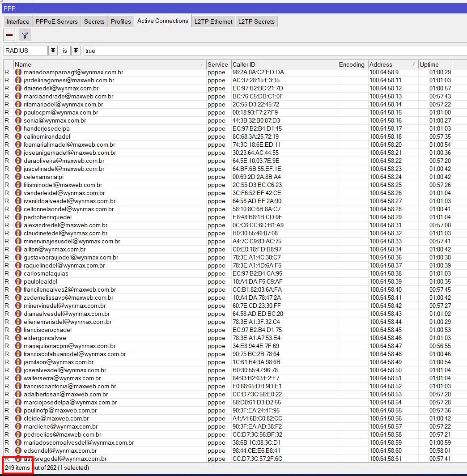
Task: Click the user icon next to daianedel@wynmax.com.br
Action: (18, 88)
